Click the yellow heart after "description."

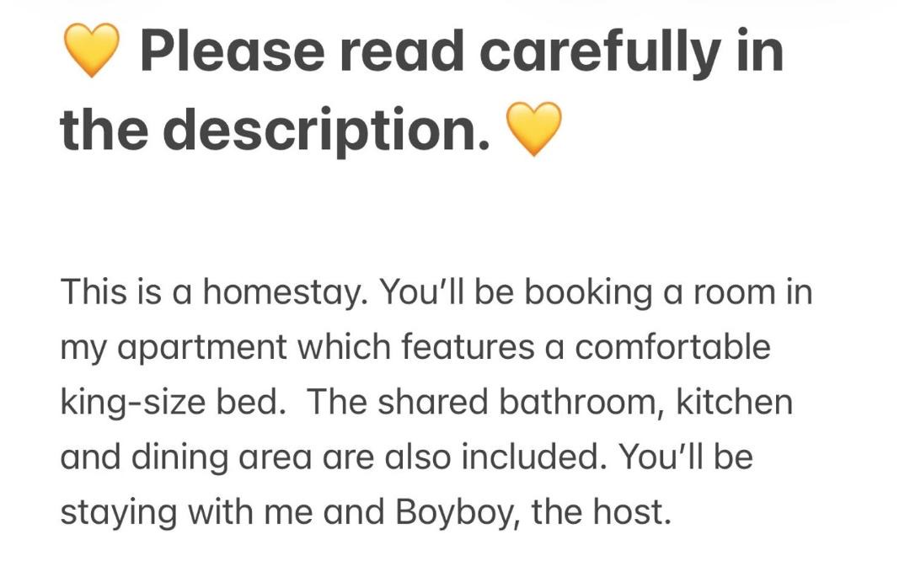click(x=534, y=129)
